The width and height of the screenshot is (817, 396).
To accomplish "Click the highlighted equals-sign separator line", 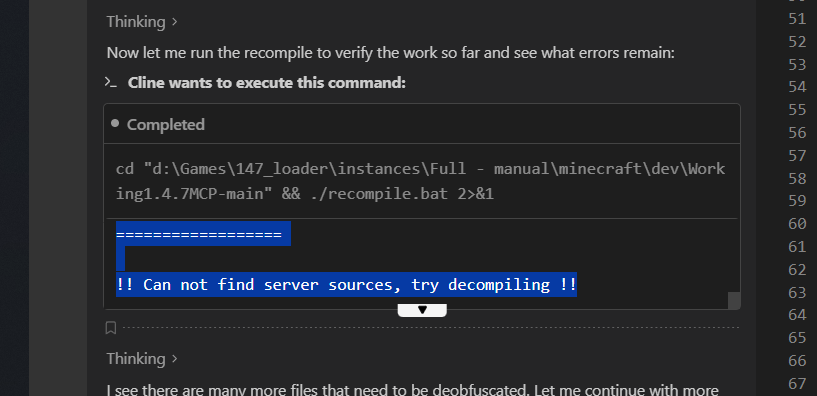I will click(203, 234).
